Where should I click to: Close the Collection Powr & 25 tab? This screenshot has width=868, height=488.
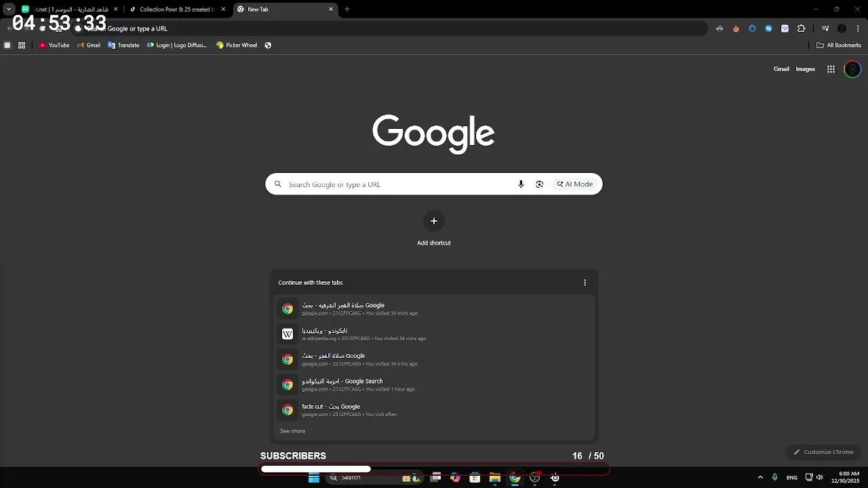point(223,9)
